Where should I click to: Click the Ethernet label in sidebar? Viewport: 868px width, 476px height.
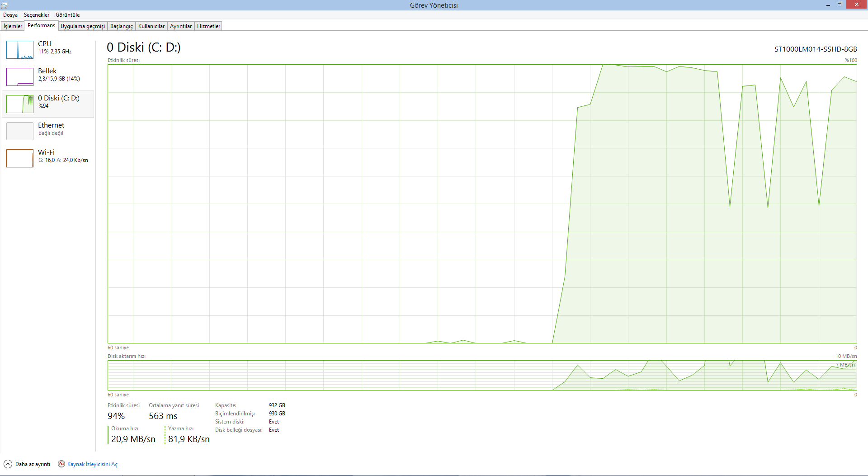[x=51, y=125]
